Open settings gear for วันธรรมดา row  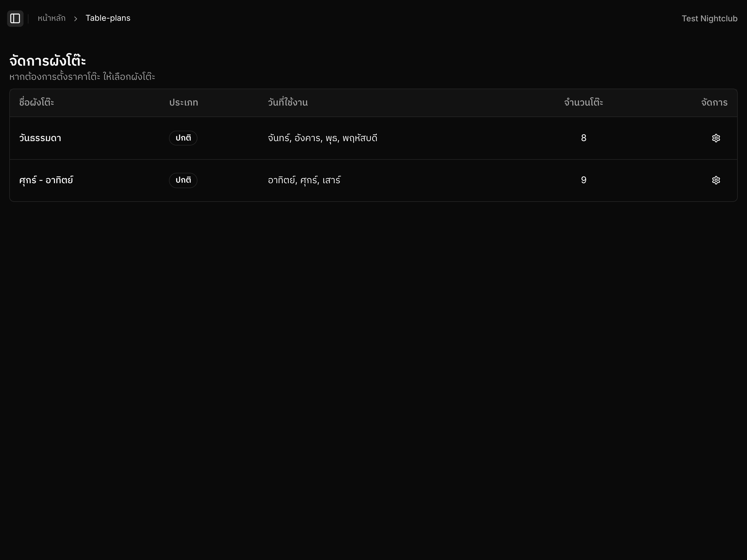[716, 138]
